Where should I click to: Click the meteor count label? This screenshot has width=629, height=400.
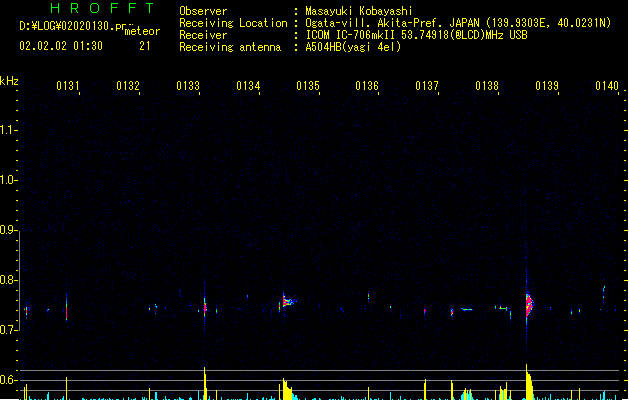point(142,31)
